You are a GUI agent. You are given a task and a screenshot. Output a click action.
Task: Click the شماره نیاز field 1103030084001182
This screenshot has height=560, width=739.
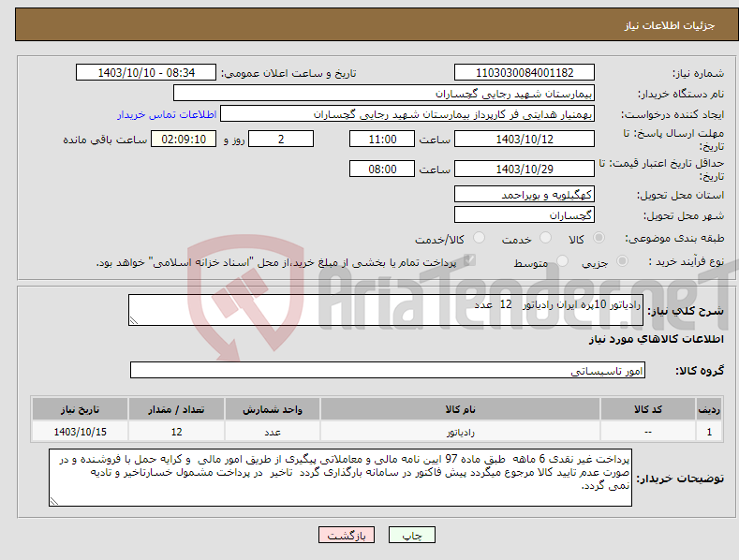click(x=525, y=73)
